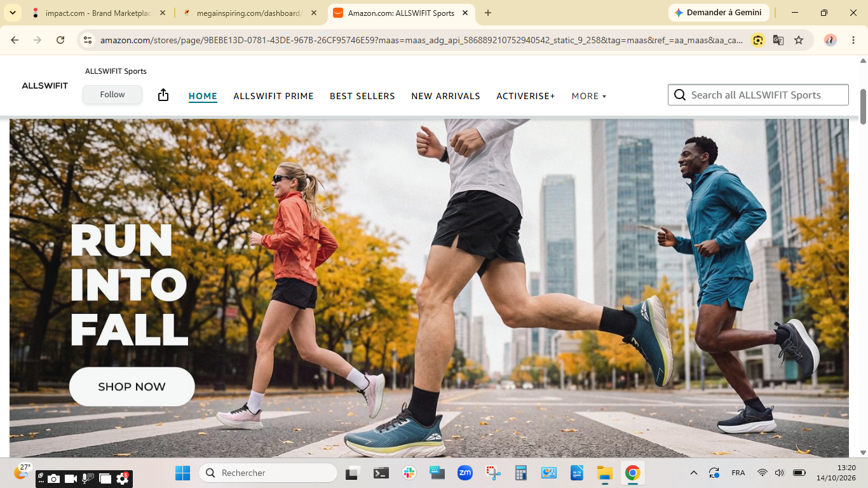
Task: Close the impact.com tab
Action: click(162, 13)
